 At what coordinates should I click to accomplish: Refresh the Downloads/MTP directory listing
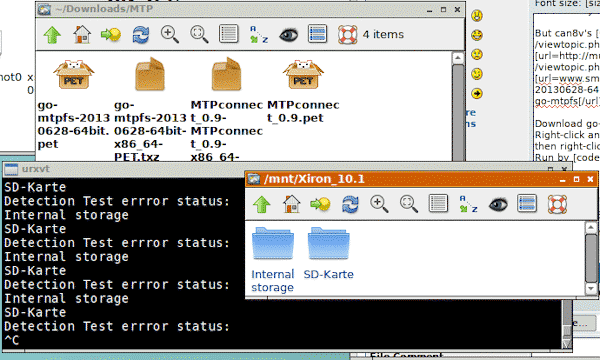pyautogui.click(x=141, y=35)
